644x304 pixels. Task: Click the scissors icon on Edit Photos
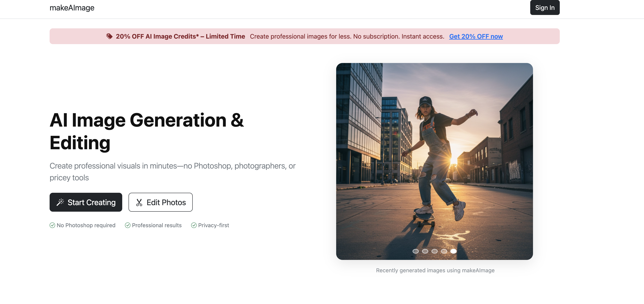point(139,202)
